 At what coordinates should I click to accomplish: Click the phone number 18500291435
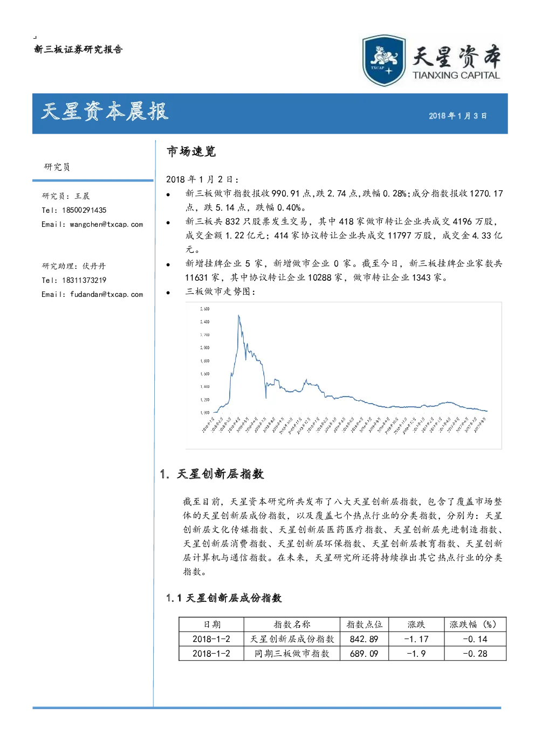84,210
